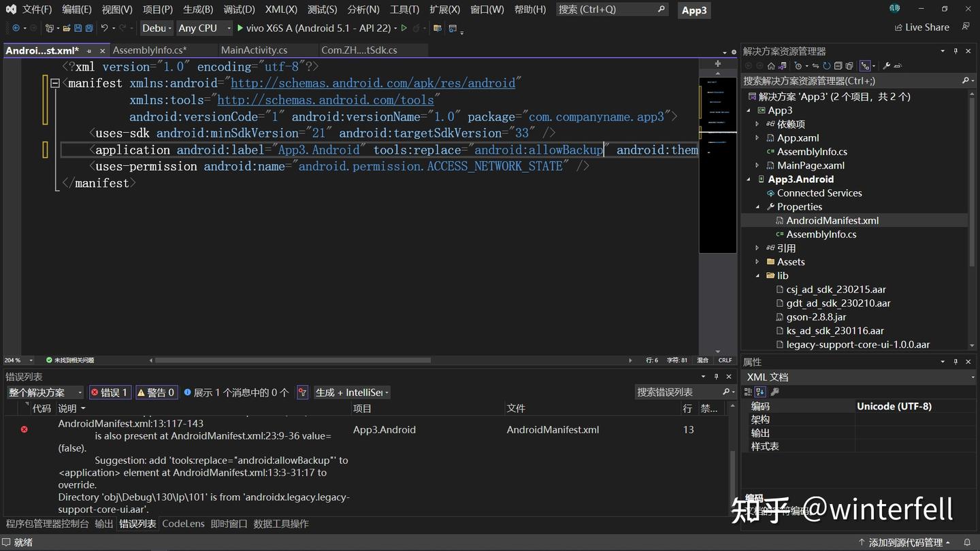Screen dimensions: 980x551
Task: Pin the AndroidManifest.xml tab
Action: pos(89,51)
